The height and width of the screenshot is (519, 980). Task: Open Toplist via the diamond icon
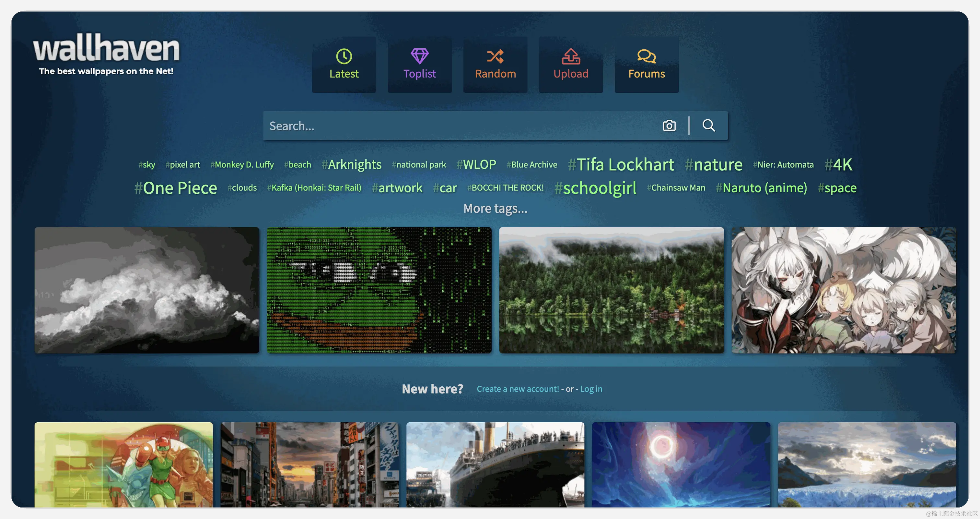click(x=420, y=56)
